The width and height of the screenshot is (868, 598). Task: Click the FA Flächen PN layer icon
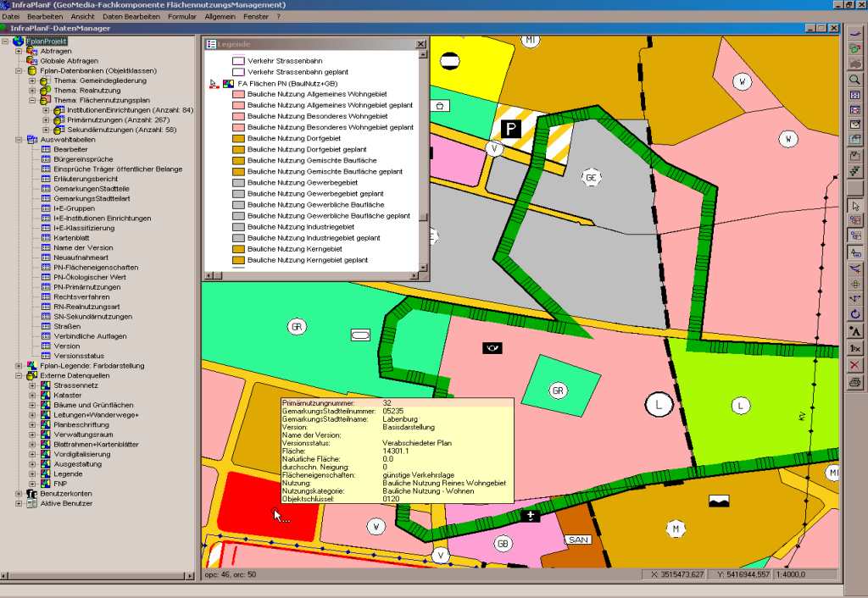pyautogui.click(x=227, y=84)
